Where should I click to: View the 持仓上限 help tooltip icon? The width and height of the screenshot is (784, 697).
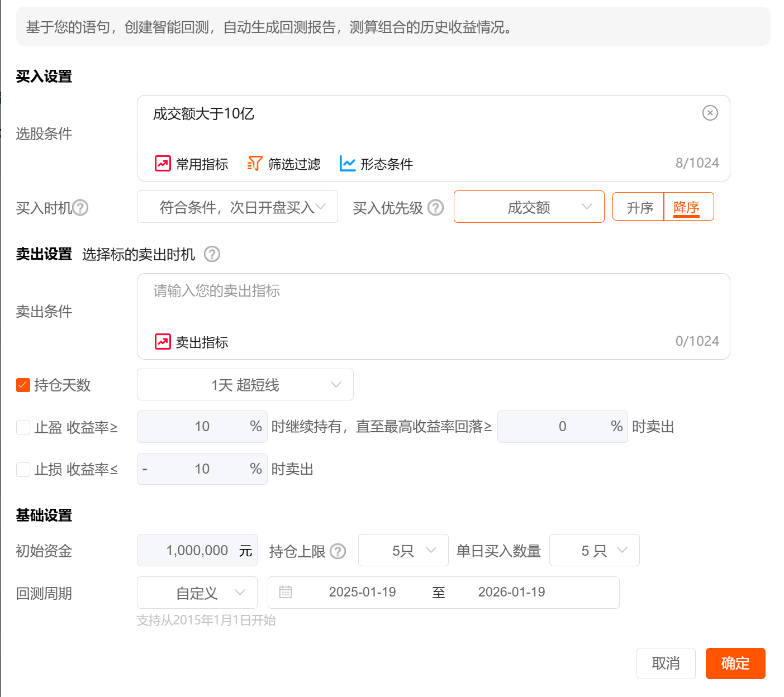338,551
